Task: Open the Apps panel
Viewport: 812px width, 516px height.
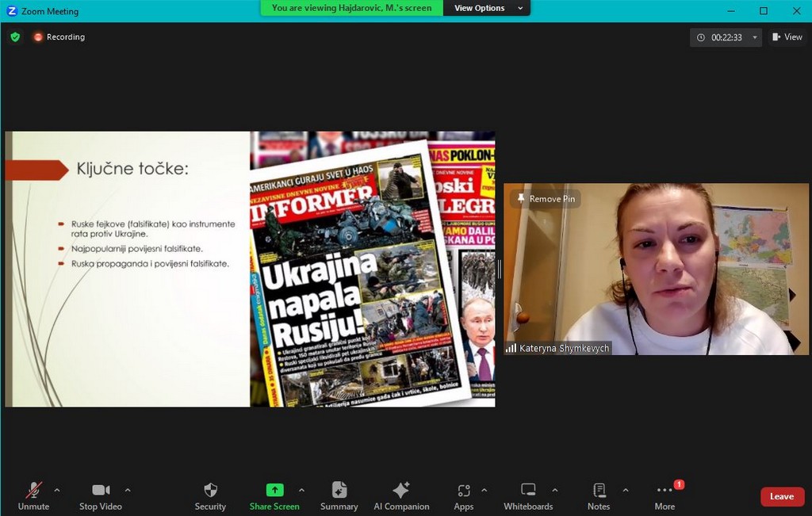Action: tap(464, 491)
